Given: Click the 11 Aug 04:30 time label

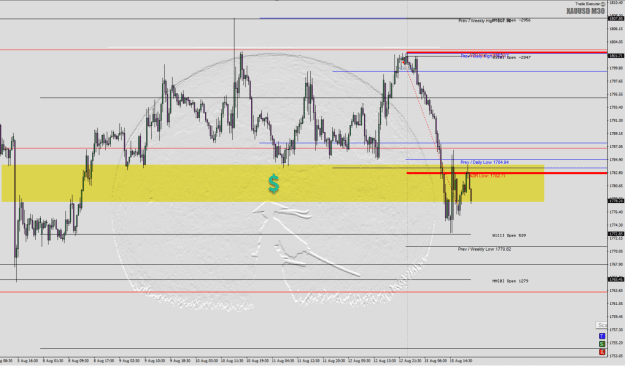Looking at the screenshot, I should click(x=283, y=361).
